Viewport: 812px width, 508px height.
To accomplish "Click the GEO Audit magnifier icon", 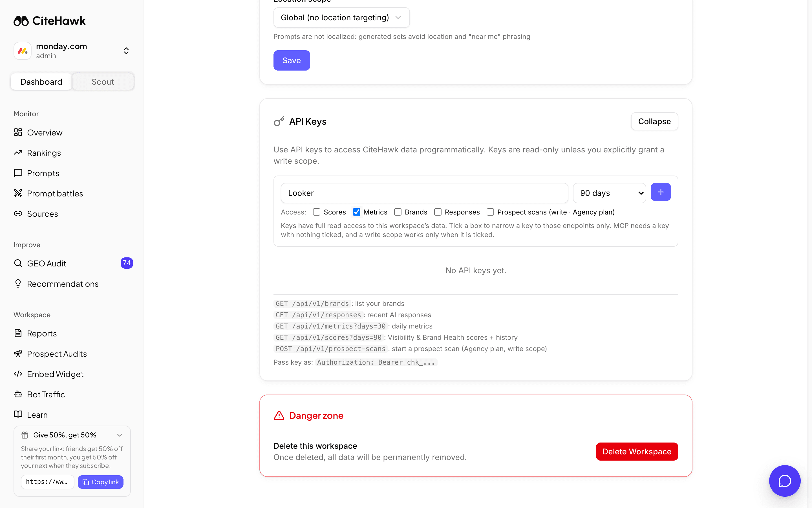I will (18, 263).
